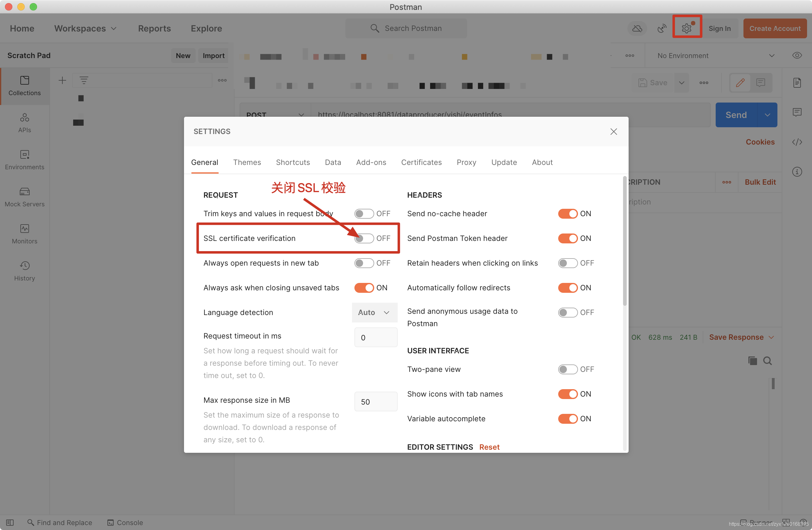Open collections panel three-dot options
The image size is (812, 530).
click(222, 80)
